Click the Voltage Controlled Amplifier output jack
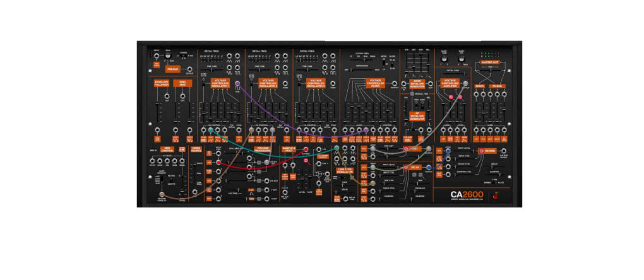 [x=465, y=83]
